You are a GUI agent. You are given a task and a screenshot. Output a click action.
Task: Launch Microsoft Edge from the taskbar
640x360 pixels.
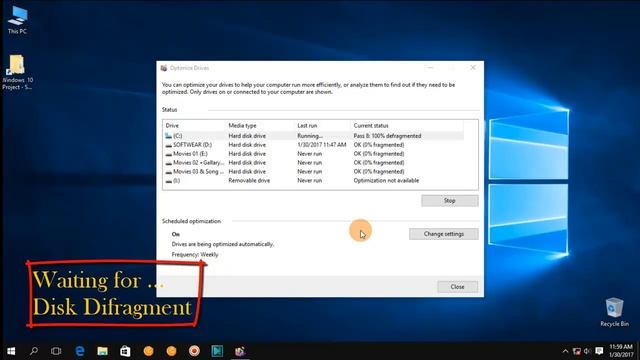[80, 351]
